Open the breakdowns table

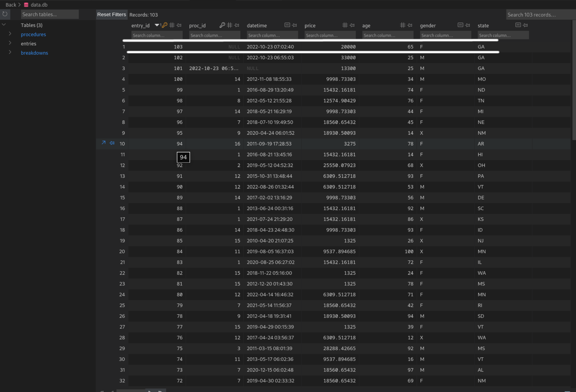pyautogui.click(x=34, y=53)
